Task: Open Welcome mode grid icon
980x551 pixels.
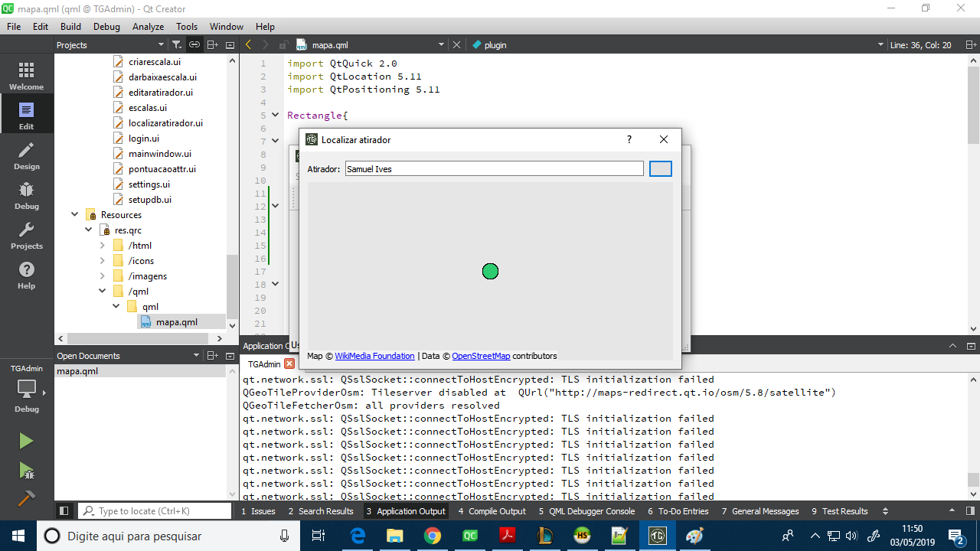Action: pyautogui.click(x=26, y=76)
